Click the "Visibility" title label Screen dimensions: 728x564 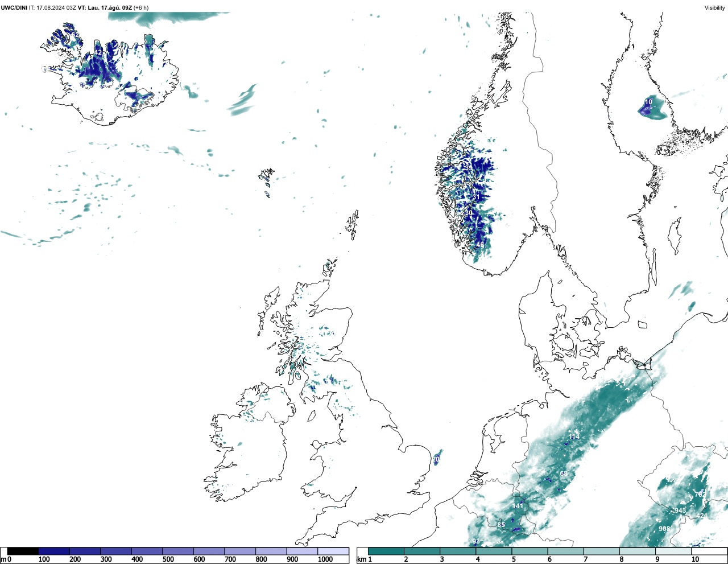click(714, 7)
